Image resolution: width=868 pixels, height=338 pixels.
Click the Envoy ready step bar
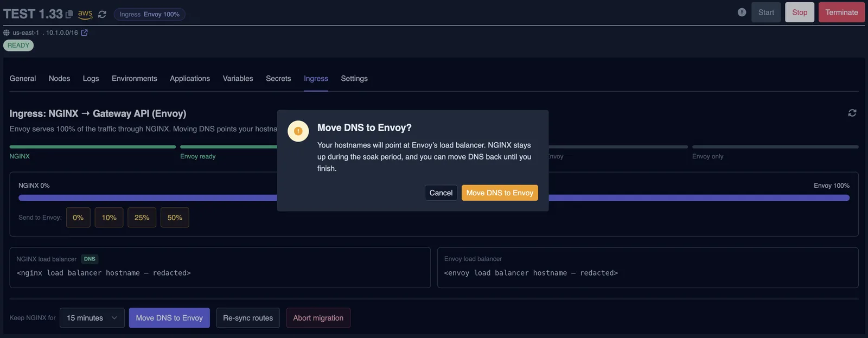[x=228, y=146]
